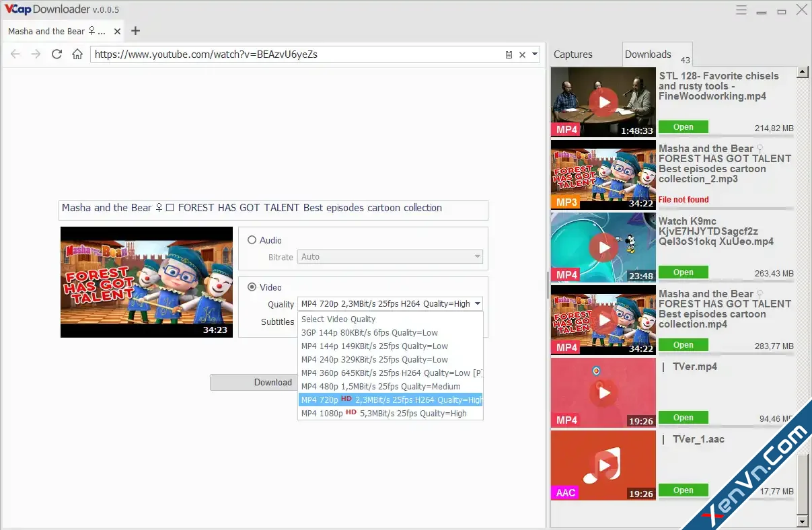This screenshot has width=812, height=530.
Task: Click the 43 downloads count badge
Action: 685,61
